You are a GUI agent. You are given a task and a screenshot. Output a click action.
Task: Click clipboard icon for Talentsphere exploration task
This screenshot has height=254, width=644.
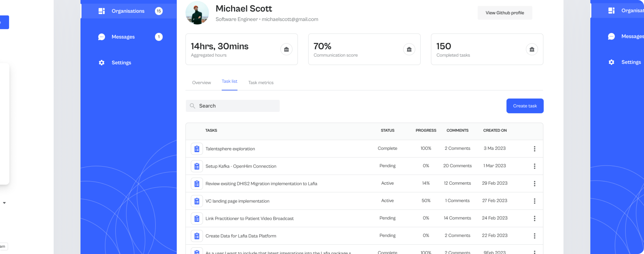(x=197, y=149)
